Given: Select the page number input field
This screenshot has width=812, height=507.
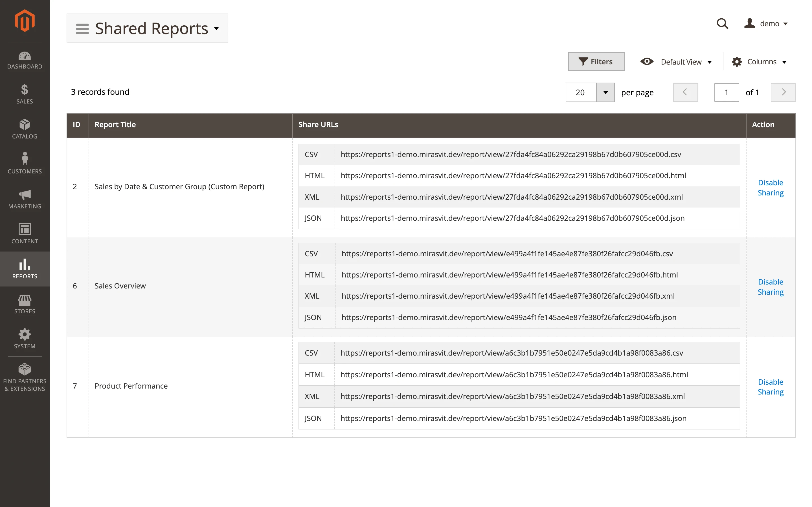Looking at the screenshot, I should (x=727, y=92).
